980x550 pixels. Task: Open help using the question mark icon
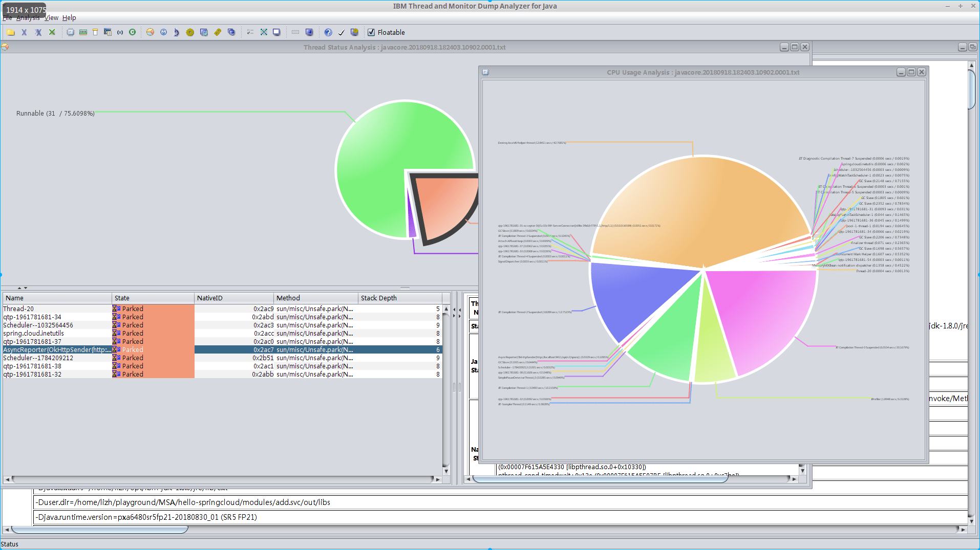tap(327, 32)
